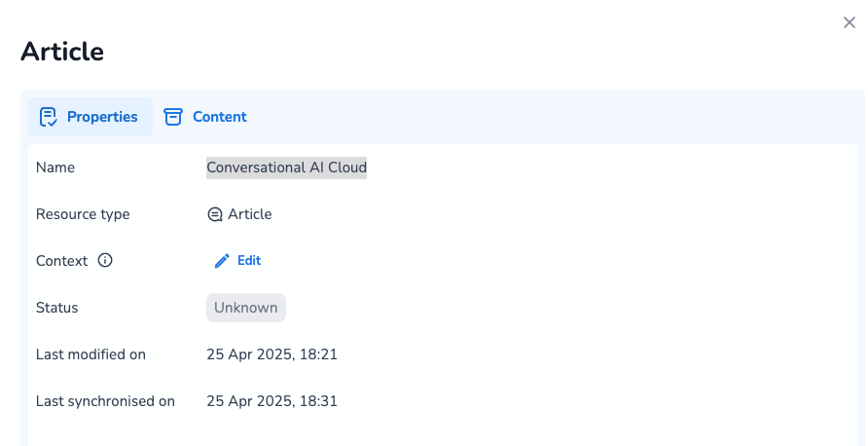Screen dimensions: 868x446
Task: Open the Content tab
Action: 219,117
